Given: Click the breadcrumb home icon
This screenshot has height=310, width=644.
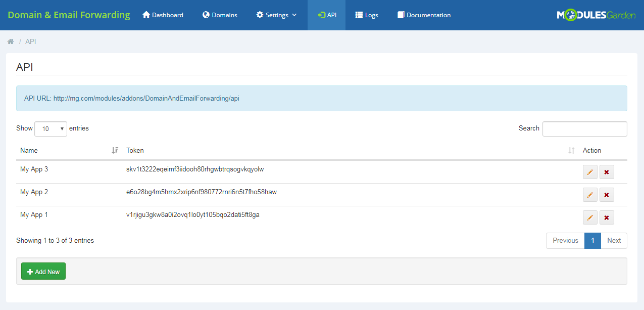Looking at the screenshot, I should (x=10, y=41).
